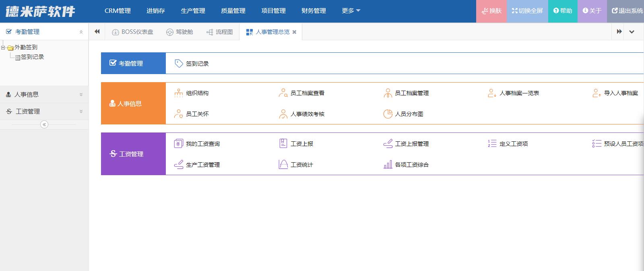Click the 签到记录 tag icon

[179, 64]
